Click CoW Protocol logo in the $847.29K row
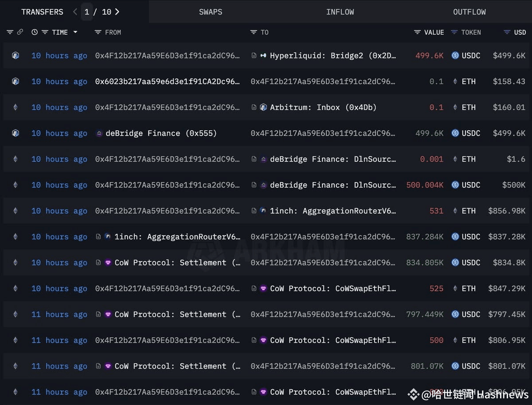This screenshot has height=405, width=532. [x=263, y=288]
